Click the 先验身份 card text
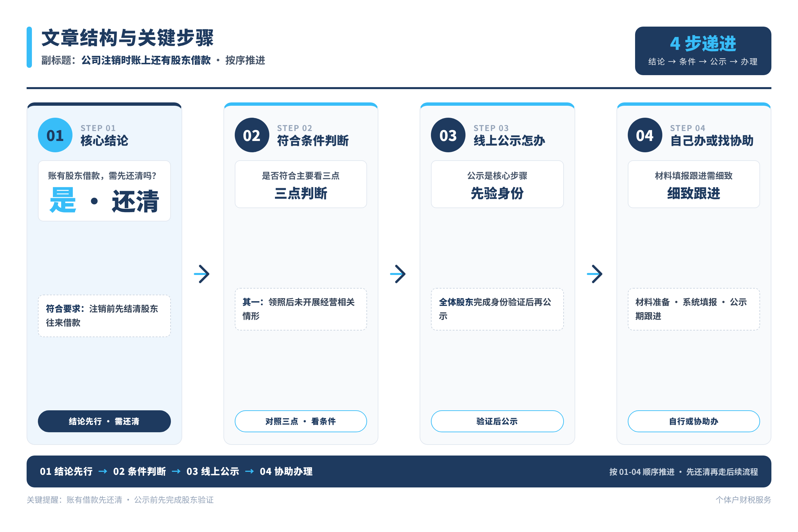Image resolution: width=798 pixels, height=532 pixels. point(497,194)
